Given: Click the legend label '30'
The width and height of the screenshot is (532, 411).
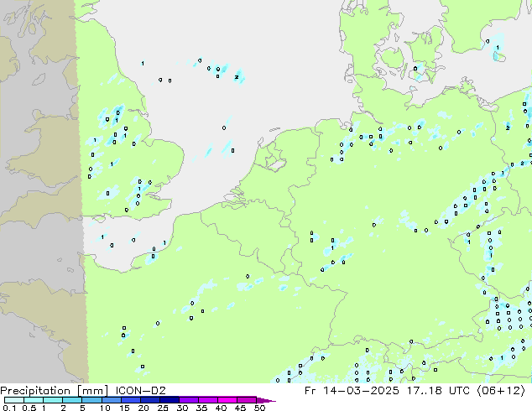Looking at the screenshot, I should (x=182, y=408).
